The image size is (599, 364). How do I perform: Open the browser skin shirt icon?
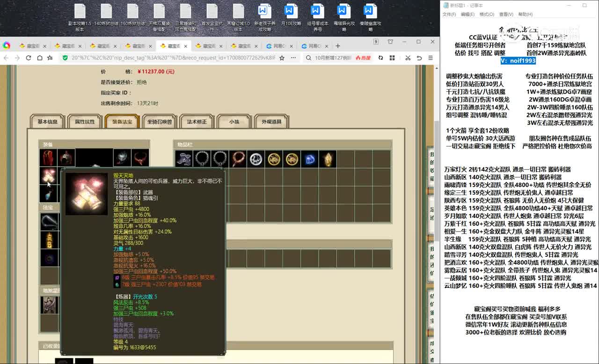(x=391, y=42)
